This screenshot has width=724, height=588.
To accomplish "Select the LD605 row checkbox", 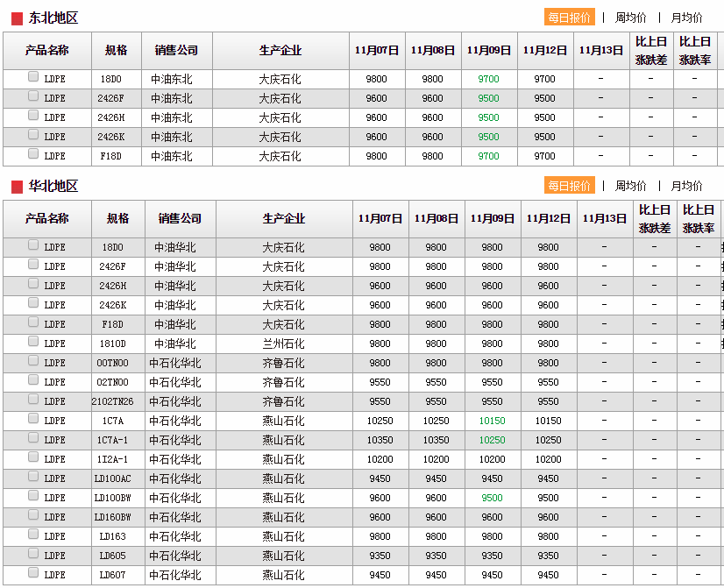I will [x=32, y=553].
